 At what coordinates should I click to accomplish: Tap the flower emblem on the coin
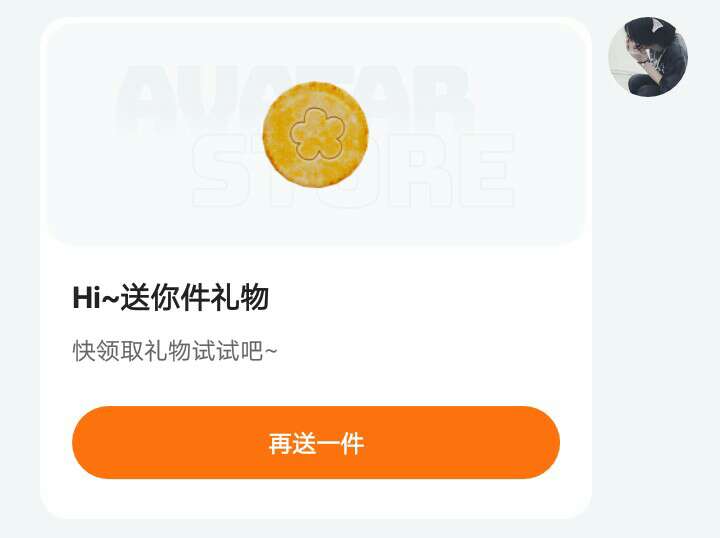(x=316, y=134)
